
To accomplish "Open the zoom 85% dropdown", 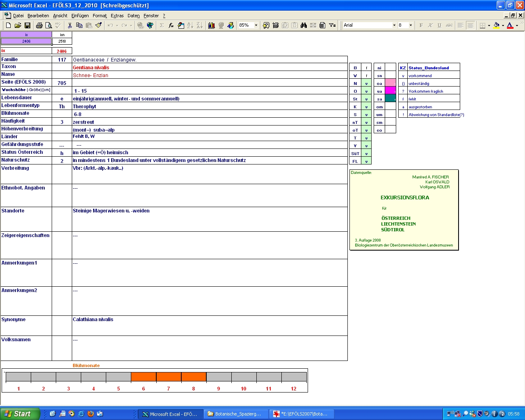I will (256, 25).
